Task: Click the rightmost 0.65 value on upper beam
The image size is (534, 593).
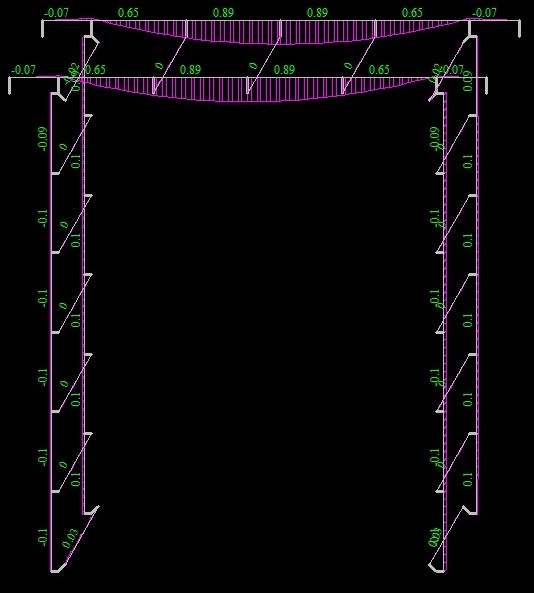Action: (412, 12)
